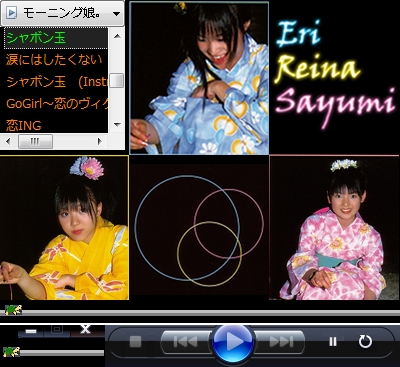Click the playlist scroll up arrow

click(x=117, y=36)
